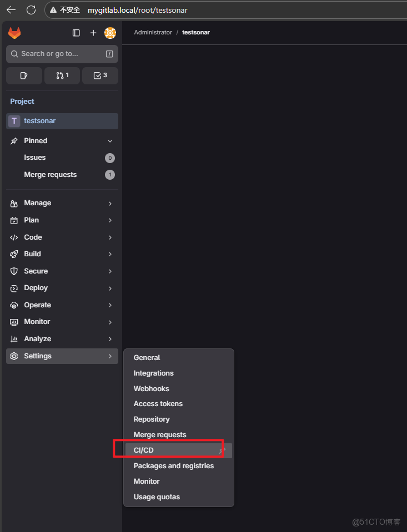This screenshot has height=532, width=407.
Task: Create new item via the plus icon
Action: 93,33
